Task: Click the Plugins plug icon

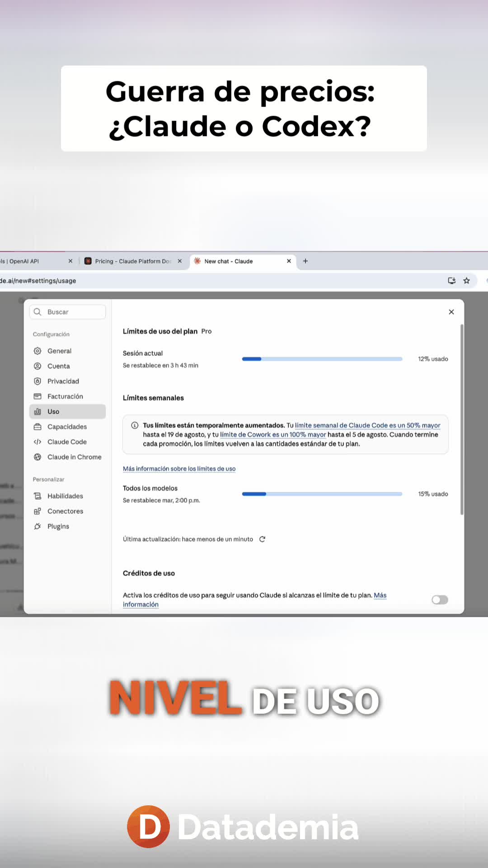Action: (38, 526)
